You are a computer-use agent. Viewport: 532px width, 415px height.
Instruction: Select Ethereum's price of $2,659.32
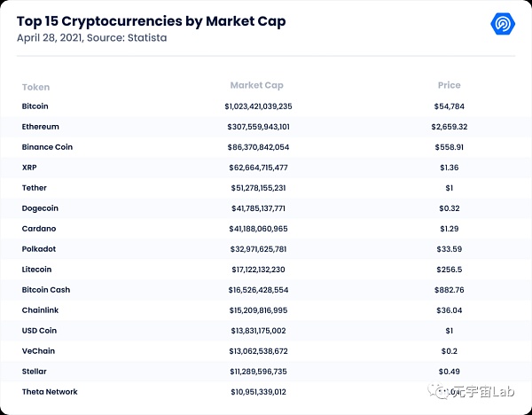(449, 127)
